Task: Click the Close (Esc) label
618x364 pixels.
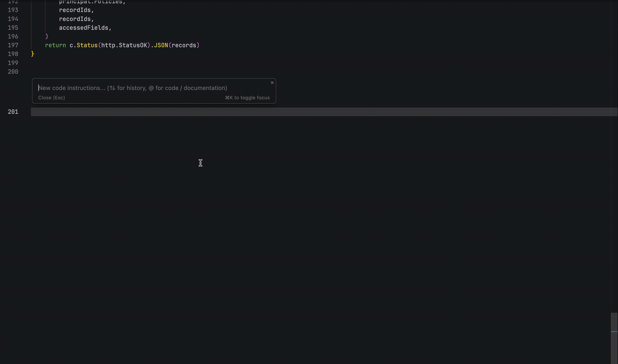Action: (x=51, y=98)
